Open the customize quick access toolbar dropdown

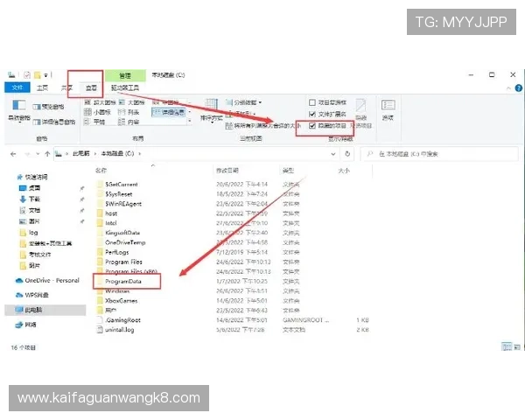pyautogui.click(x=45, y=75)
